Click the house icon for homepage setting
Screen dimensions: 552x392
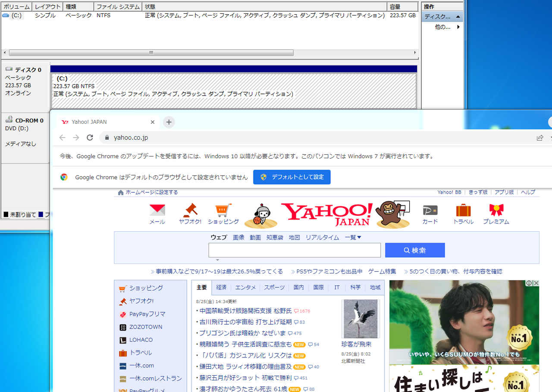(121, 192)
